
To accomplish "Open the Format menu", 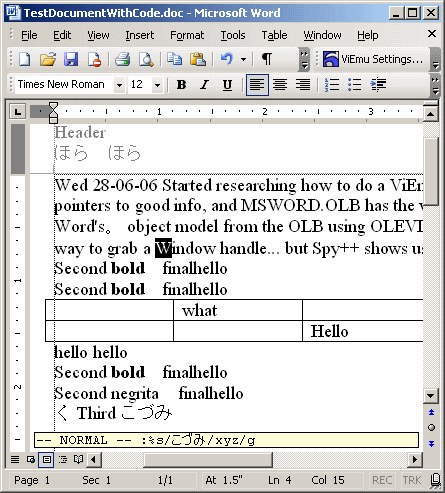I will (x=187, y=35).
